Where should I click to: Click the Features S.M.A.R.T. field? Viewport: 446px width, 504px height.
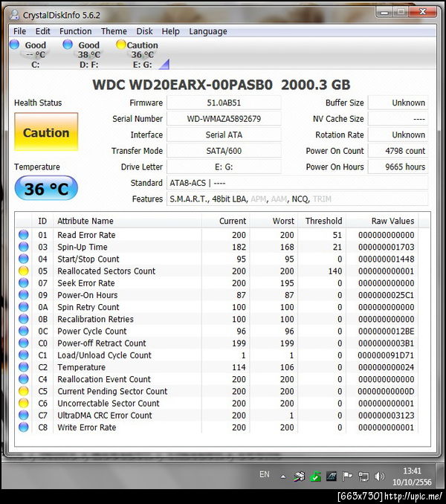point(297,199)
